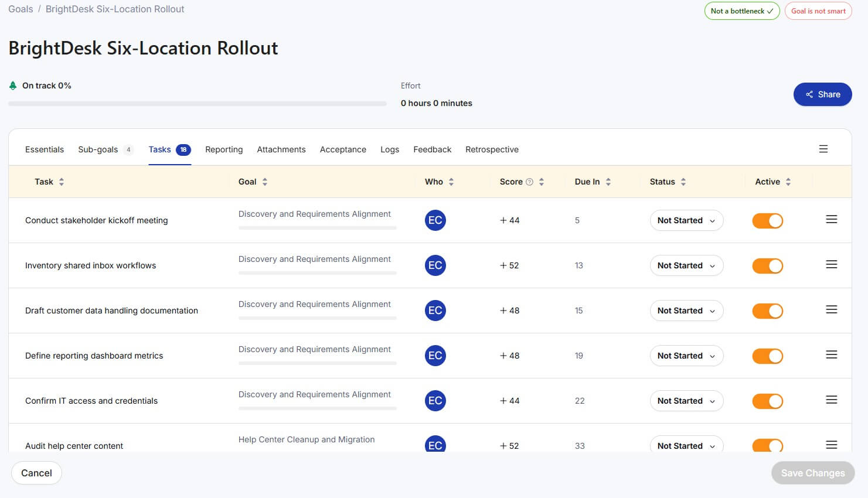Viewport: 868px width, 498px height.
Task: Click the Not a bottleneck badge
Action: point(742,11)
